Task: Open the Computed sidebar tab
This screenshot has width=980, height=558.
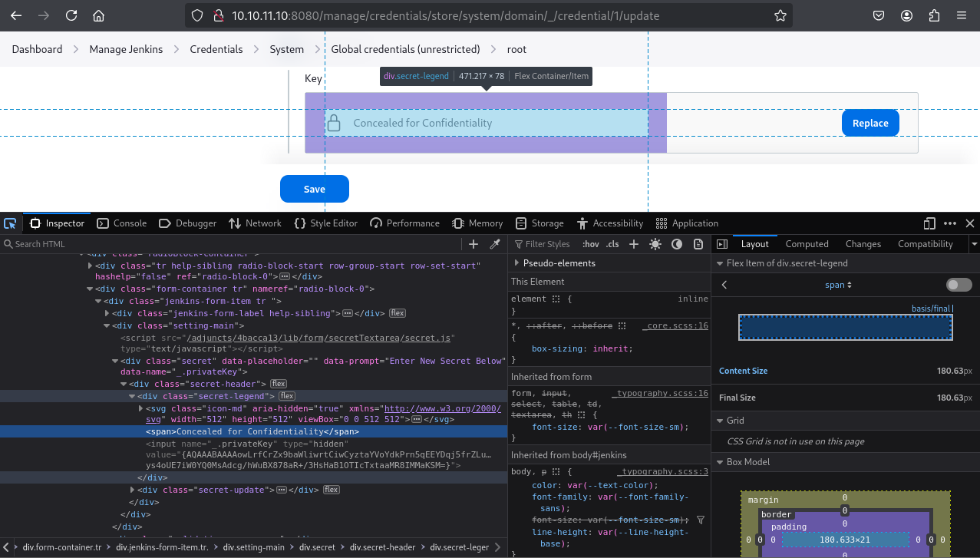Action: pos(807,244)
